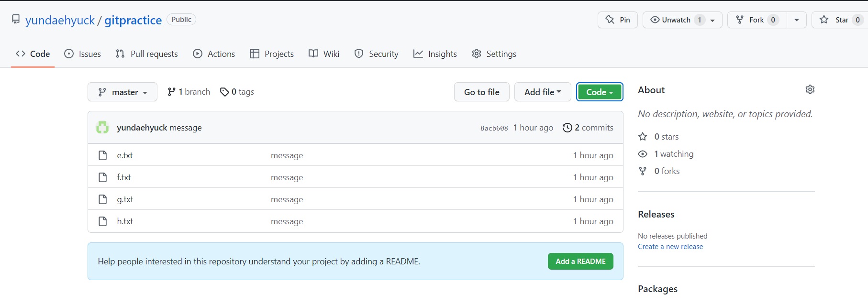Viewport: 868px width, 305px height.
Task: Click the fork icon beside 0 forks
Action: point(643,171)
